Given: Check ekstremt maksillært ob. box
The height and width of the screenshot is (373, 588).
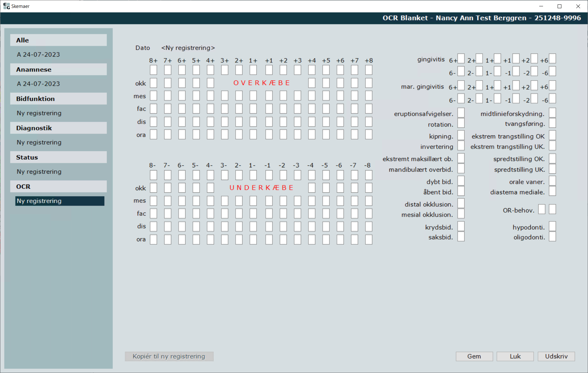Looking at the screenshot, I should (x=461, y=158).
